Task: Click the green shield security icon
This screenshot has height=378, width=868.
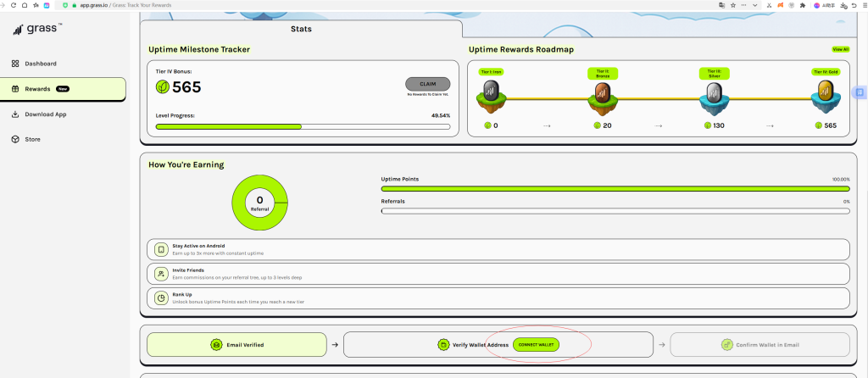Action: click(65, 5)
